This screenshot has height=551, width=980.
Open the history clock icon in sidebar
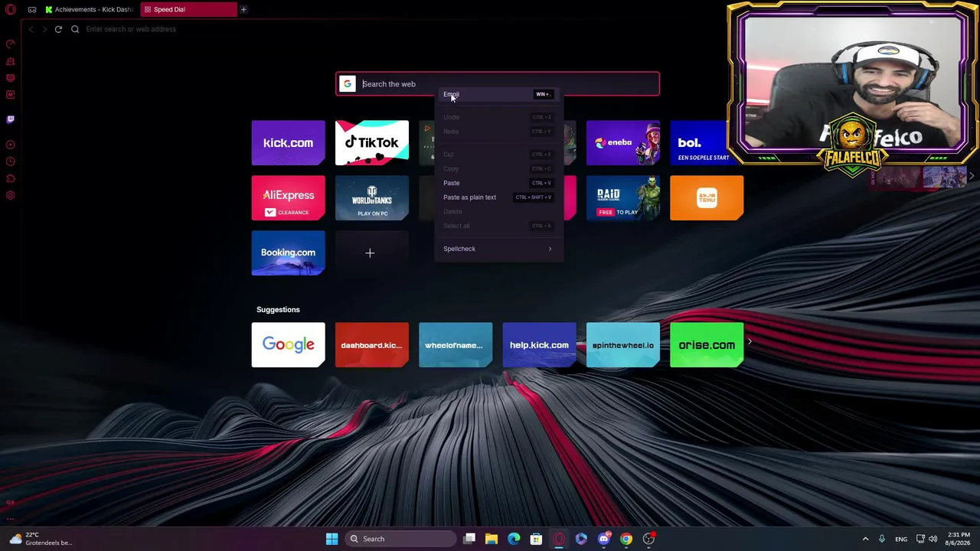[x=11, y=161]
